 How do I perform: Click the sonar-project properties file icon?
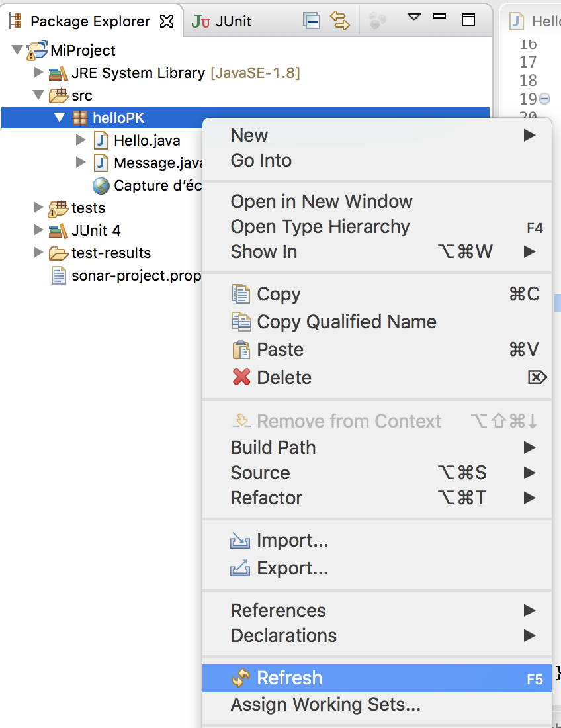59,275
